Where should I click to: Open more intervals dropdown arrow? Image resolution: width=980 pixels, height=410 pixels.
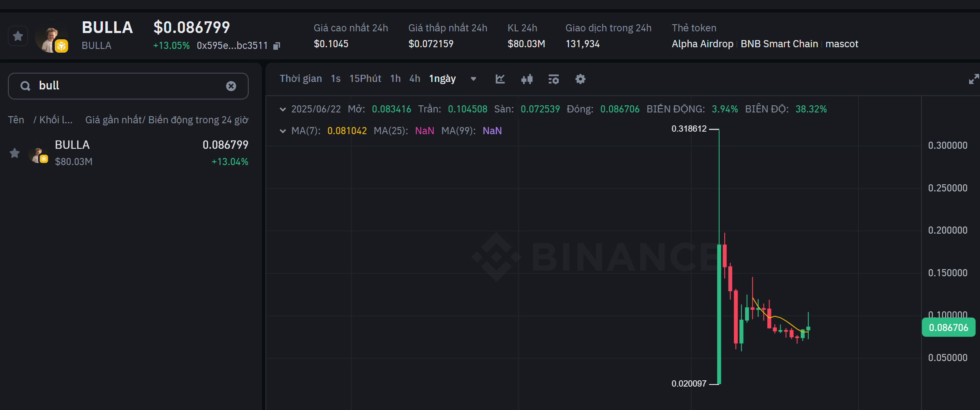click(473, 79)
